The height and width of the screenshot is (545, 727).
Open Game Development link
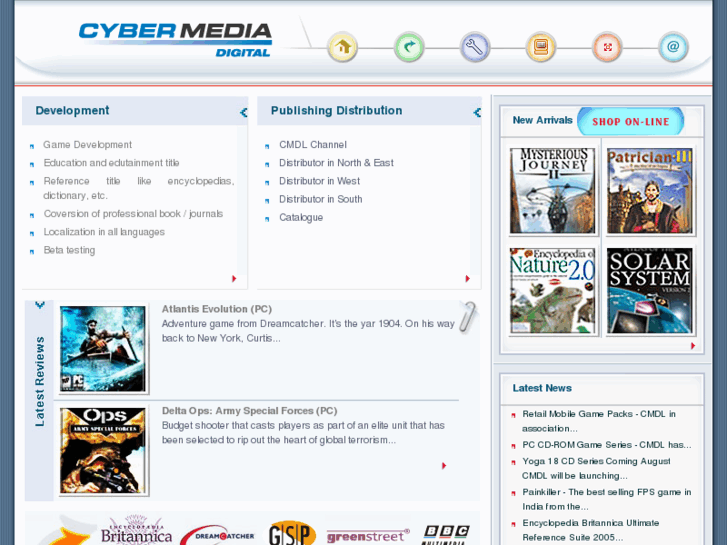[88, 145]
